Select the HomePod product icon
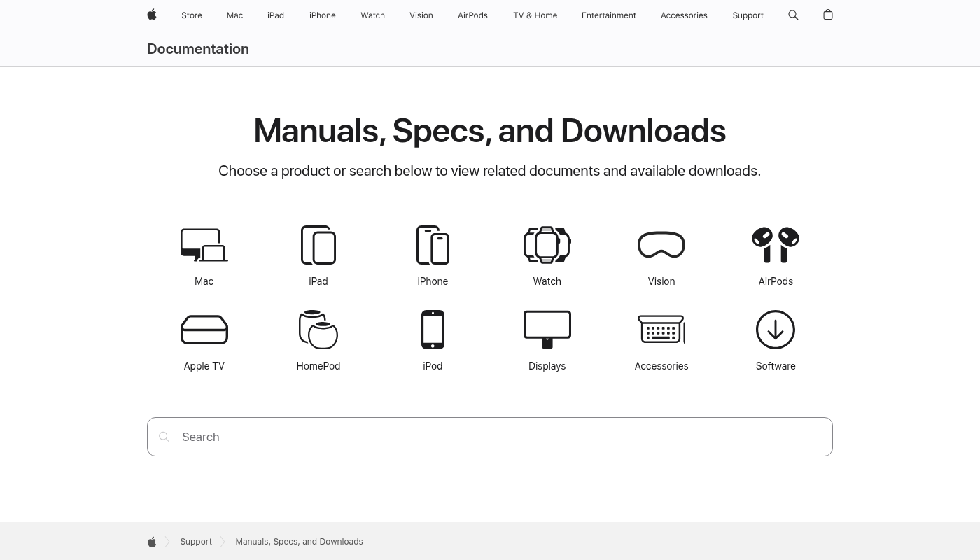The image size is (980, 560). [x=318, y=330]
